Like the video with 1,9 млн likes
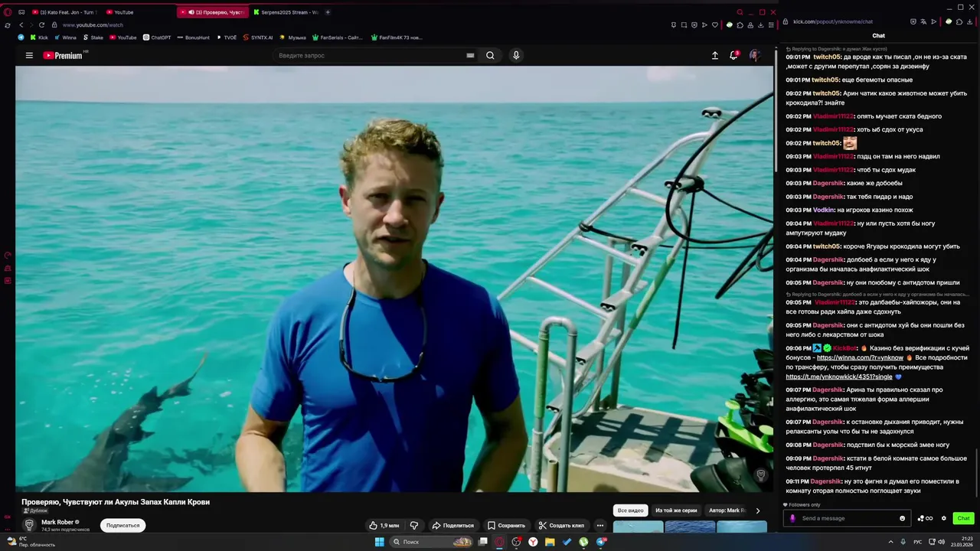Viewport: 980px width, 551px height. tap(384, 526)
